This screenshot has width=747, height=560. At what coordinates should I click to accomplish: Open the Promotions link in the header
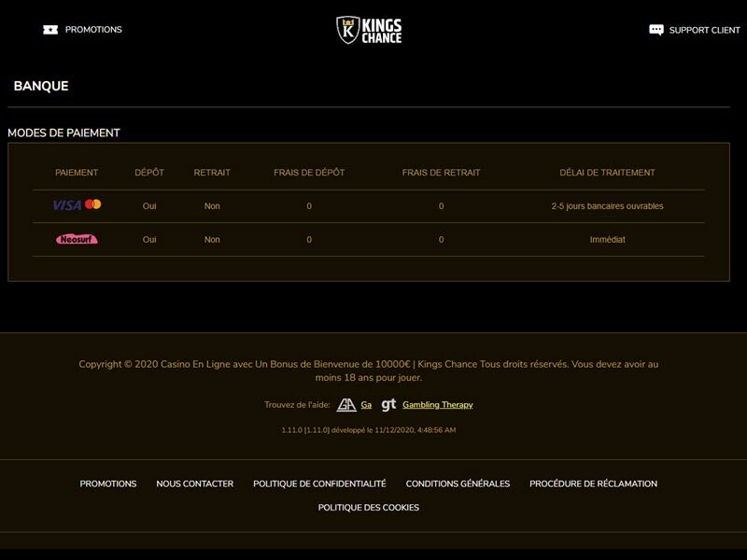93,30
